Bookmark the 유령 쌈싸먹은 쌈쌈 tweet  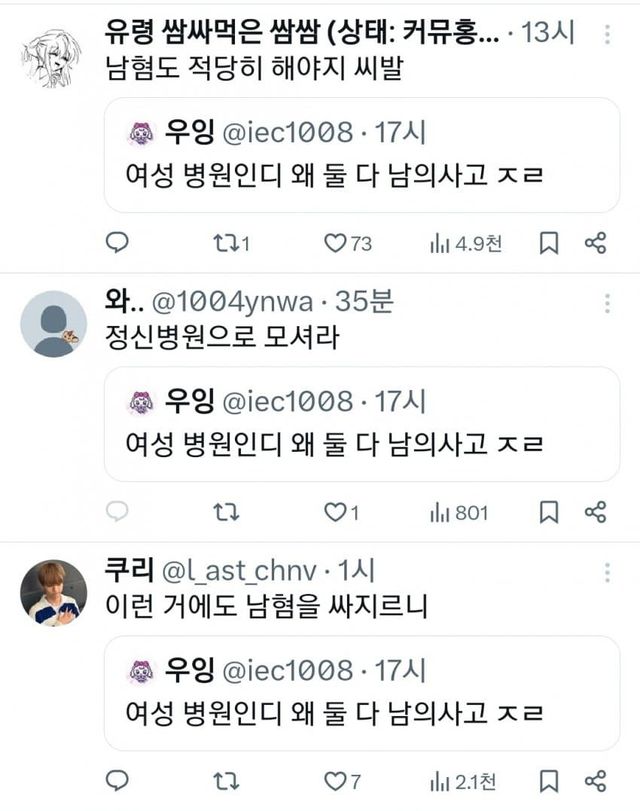(549, 243)
